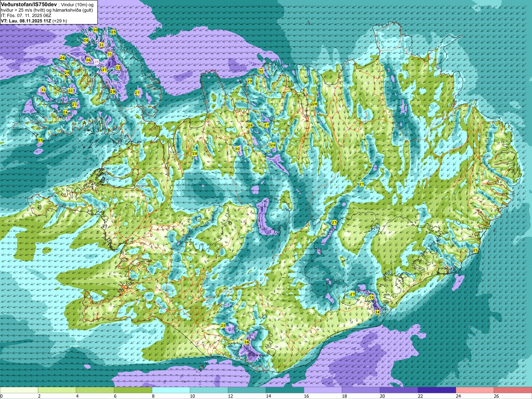The width and height of the screenshot is (532, 399).
Task: Select the 6–8 olive green legend swatch
Action: [133, 390]
